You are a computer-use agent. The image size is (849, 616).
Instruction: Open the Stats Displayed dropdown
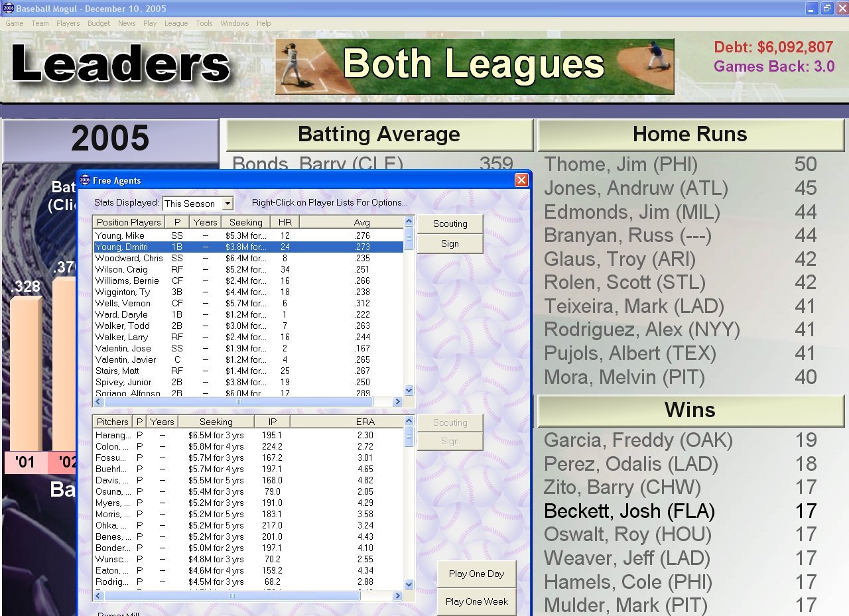[x=228, y=204]
